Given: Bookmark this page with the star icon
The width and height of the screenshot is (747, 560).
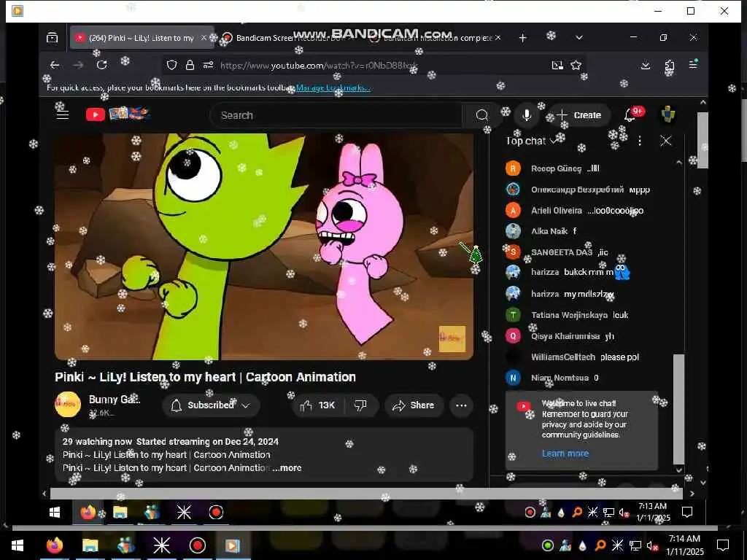Looking at the screenshot, I should tap(576, 65).
